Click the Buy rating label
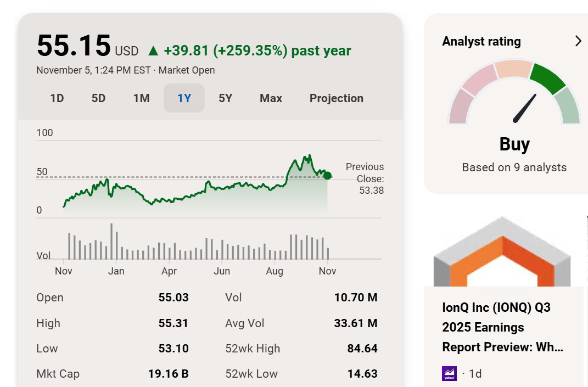The image size is (588, 387). click(x=514, y=144)
